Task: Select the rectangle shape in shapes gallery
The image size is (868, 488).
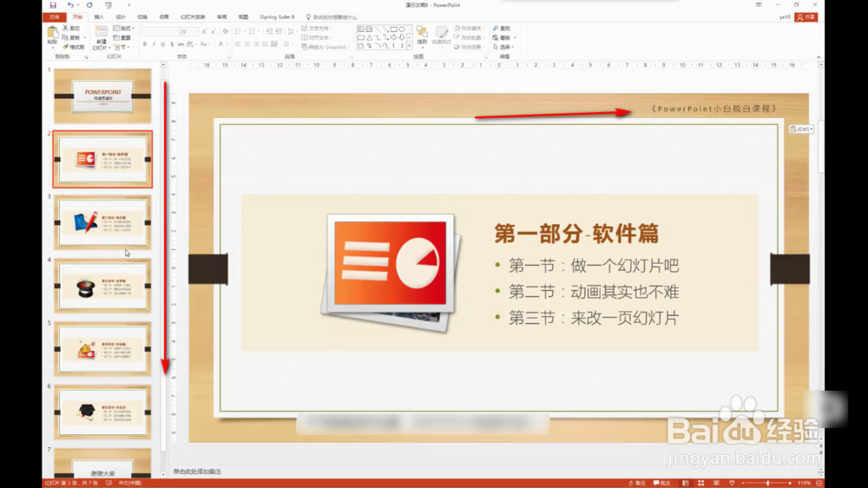Action: pos(393,30)
